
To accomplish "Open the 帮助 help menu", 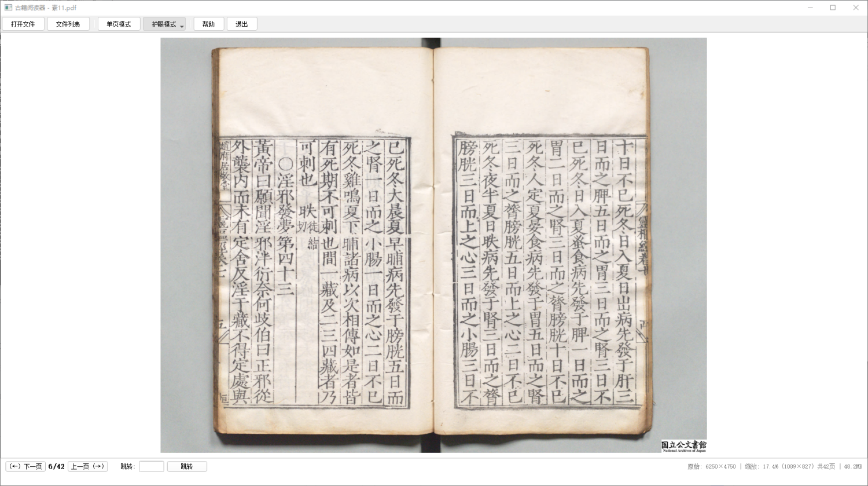I will click(208, 24).
